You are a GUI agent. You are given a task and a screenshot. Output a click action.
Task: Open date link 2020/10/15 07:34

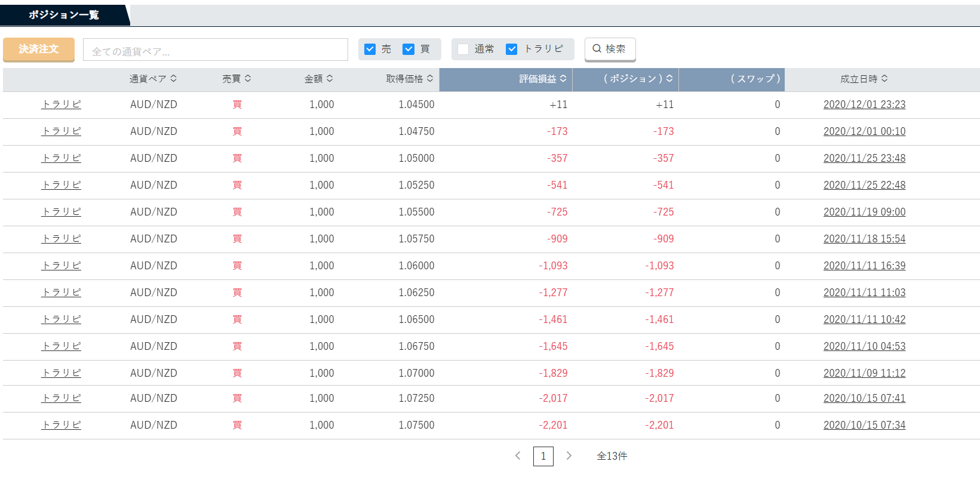tap(864, 425)
